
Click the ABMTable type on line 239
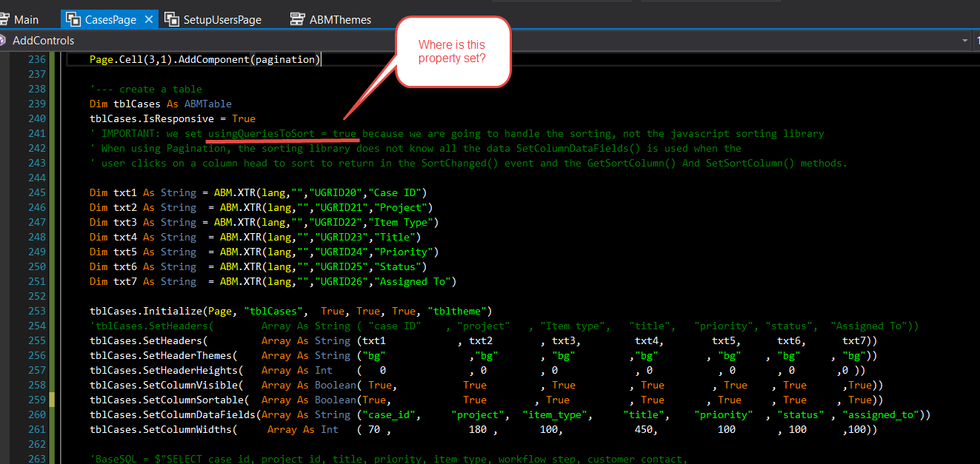click(x=207, y=104)
